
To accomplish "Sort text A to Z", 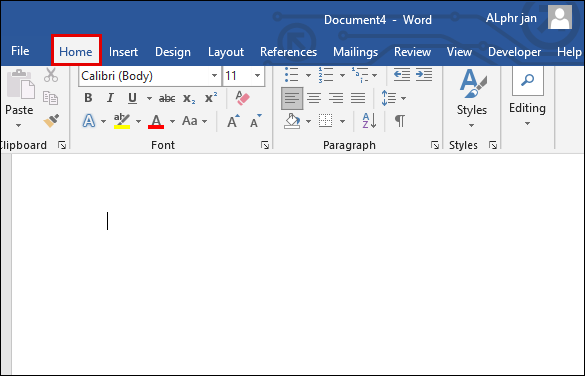I will [369, 121].
